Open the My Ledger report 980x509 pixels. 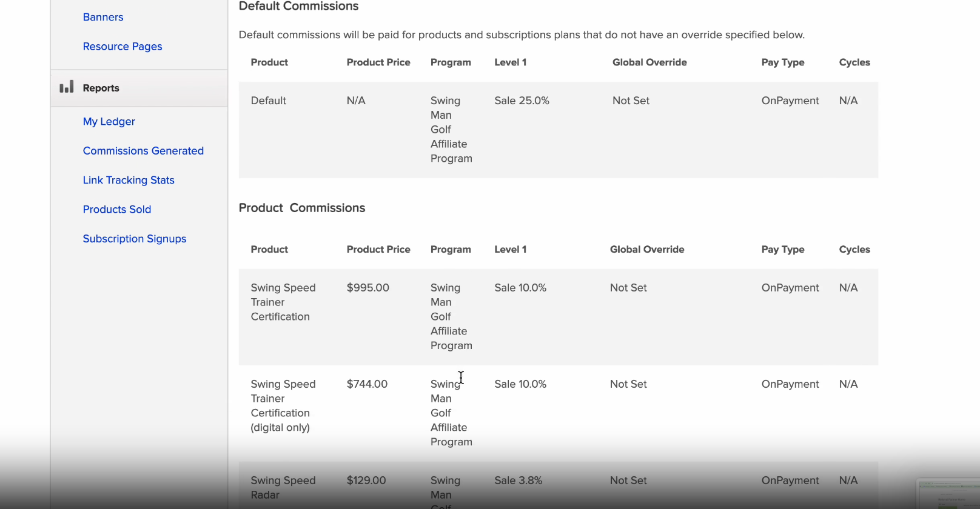109,121
